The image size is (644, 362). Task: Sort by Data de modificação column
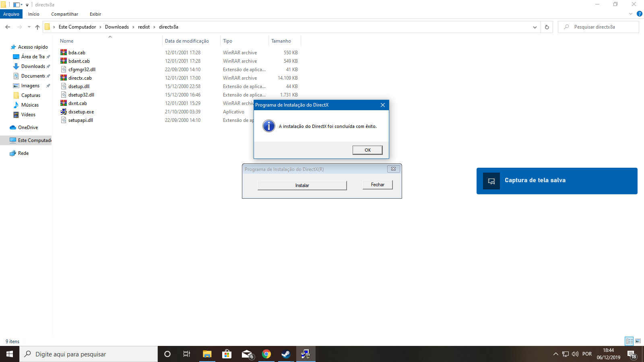click(187, 41)
